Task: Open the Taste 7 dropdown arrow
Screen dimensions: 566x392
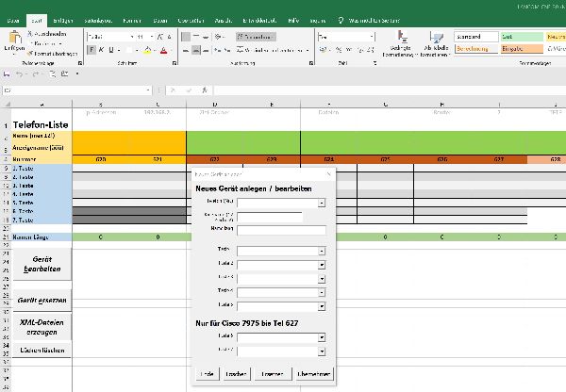Action: pyautogui.click(x=322, y=350)
